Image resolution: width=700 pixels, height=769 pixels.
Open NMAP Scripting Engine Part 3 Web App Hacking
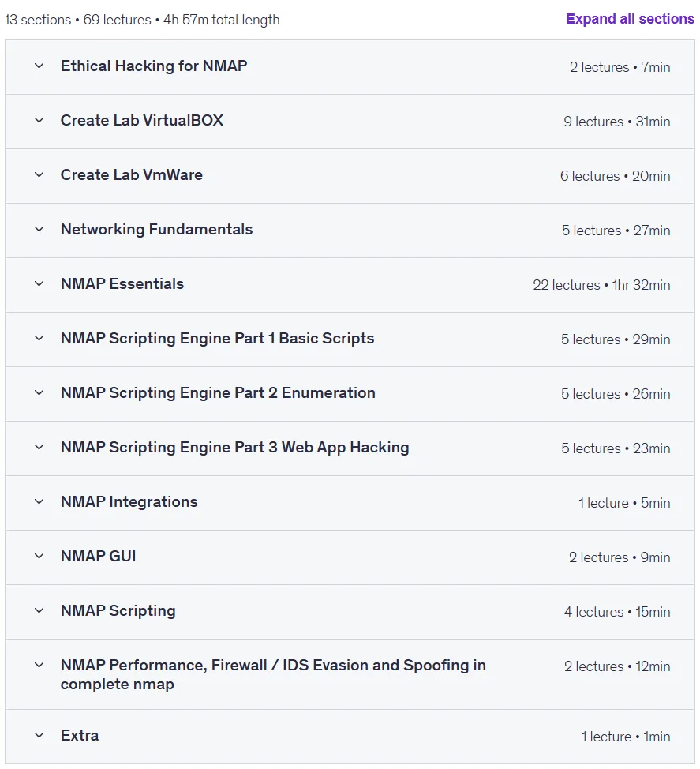(x=235, y=448)
